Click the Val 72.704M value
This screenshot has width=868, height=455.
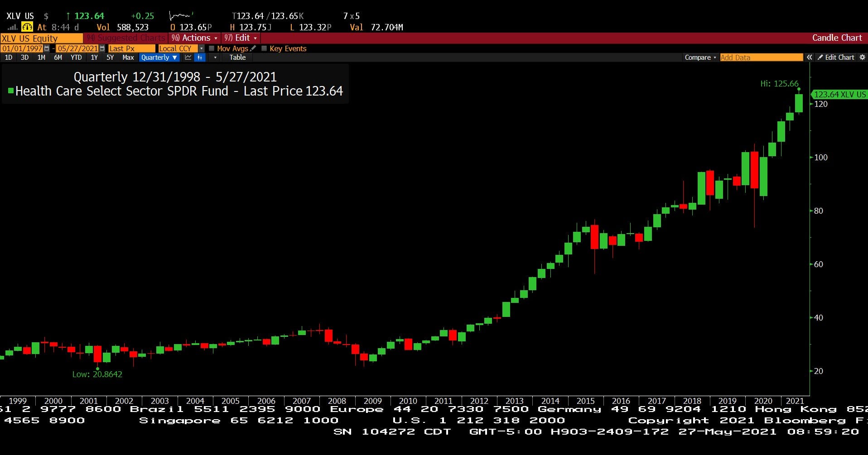point(376,27)
